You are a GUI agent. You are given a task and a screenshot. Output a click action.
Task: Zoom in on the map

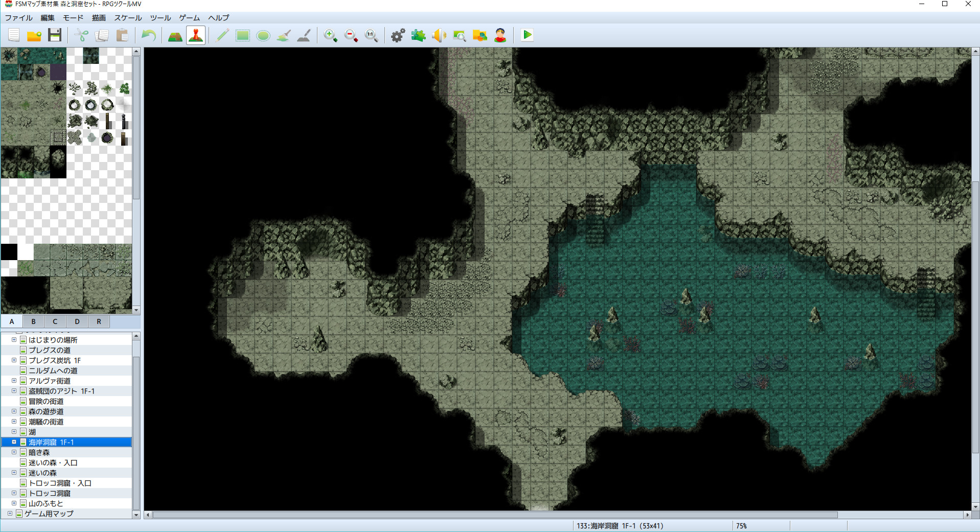click(x=331, y=35)
